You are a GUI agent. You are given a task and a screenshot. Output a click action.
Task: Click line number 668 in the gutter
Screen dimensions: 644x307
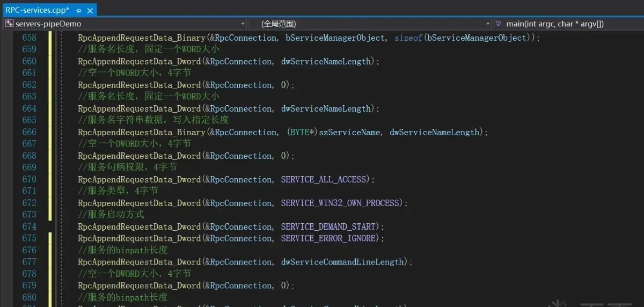coord(30,156)
